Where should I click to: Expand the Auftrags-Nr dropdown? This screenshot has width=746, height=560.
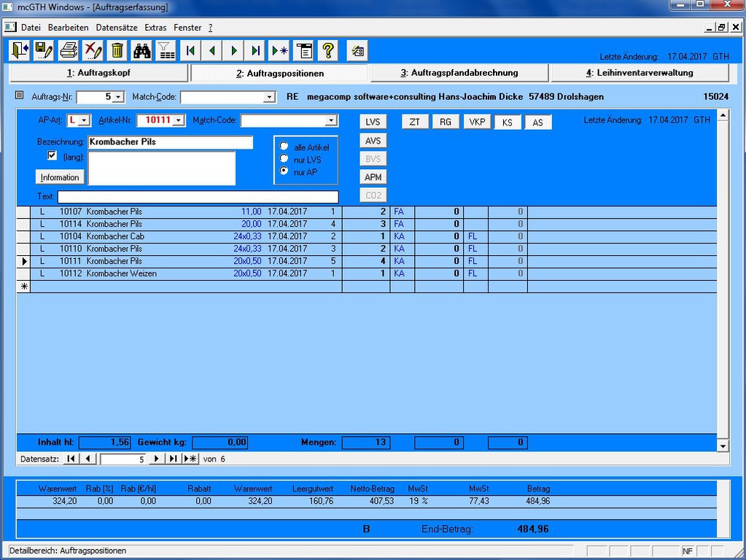[x=118, y=97]
